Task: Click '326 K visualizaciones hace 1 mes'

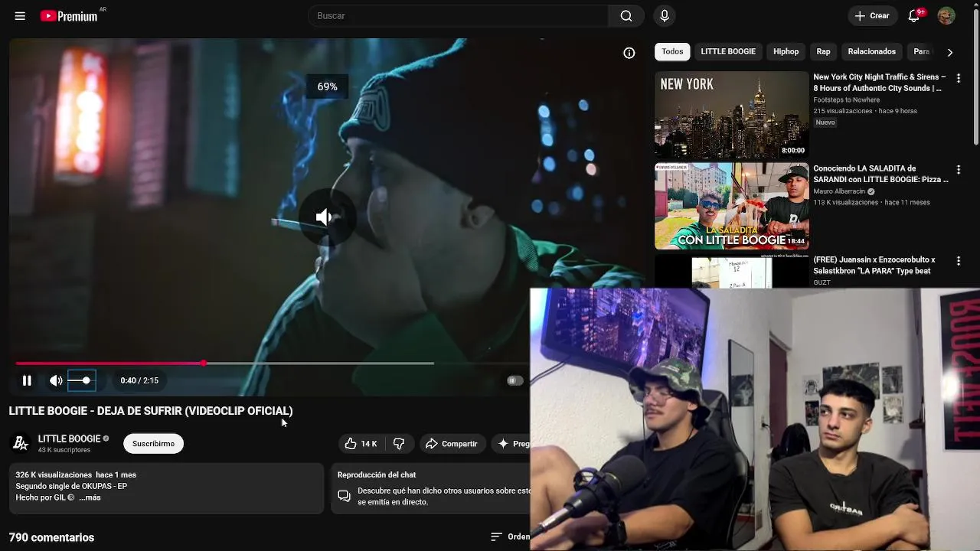Action: click(76, 474)
